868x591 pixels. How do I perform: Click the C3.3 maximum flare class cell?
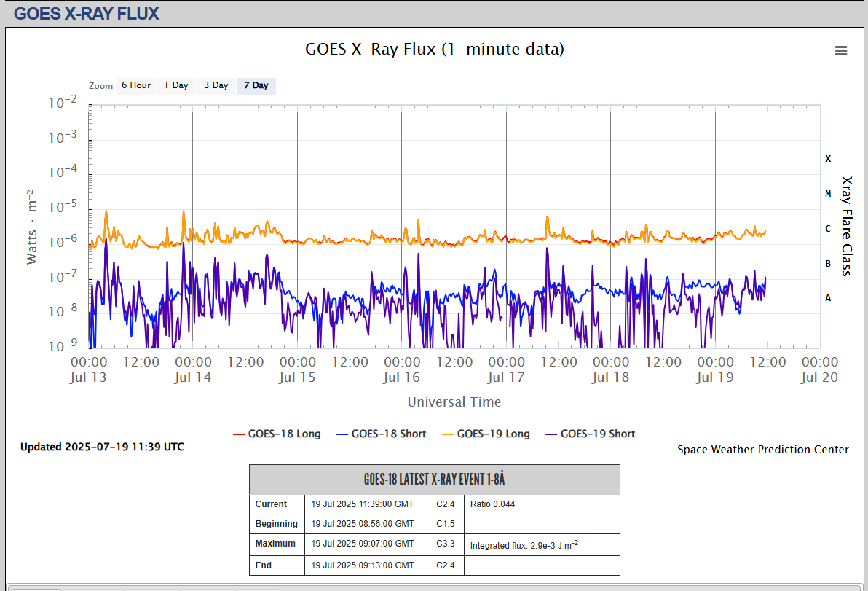coord(446,544)
